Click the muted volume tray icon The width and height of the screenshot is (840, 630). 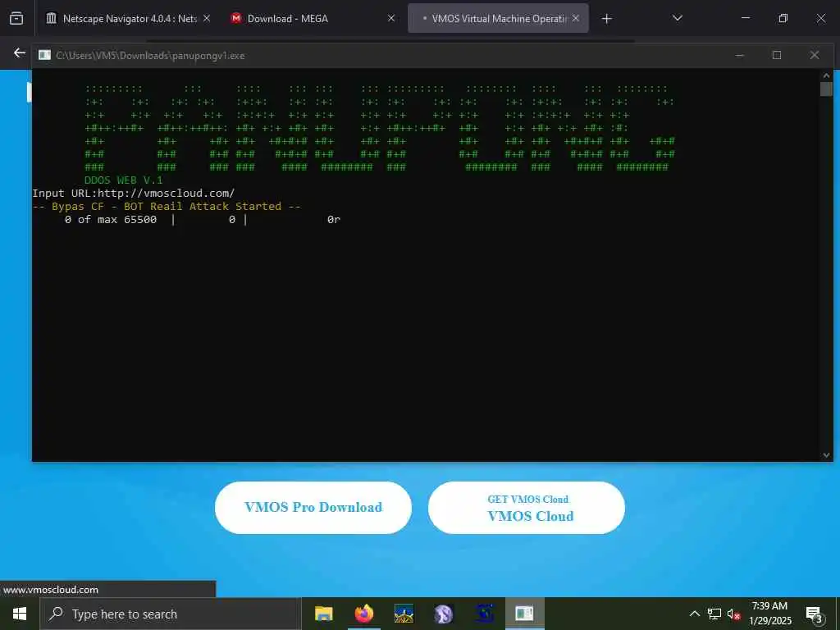coord(733,614)
